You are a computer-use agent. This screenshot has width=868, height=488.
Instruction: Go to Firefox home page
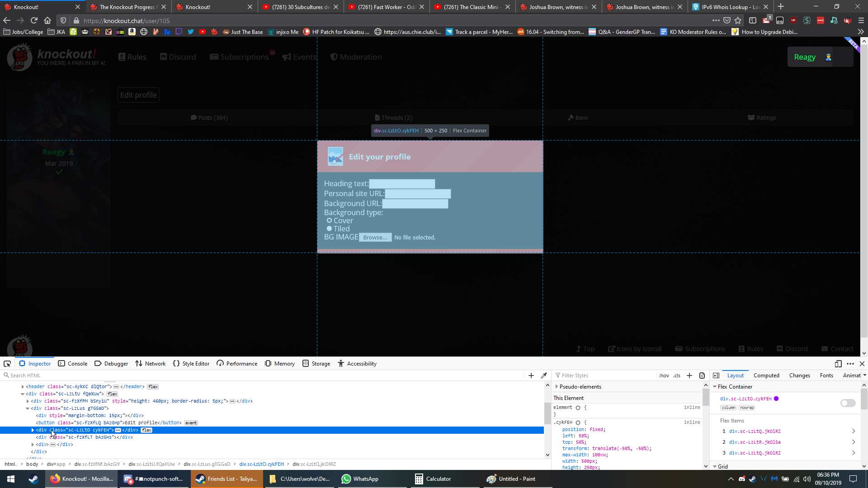(x=47, y=20)
